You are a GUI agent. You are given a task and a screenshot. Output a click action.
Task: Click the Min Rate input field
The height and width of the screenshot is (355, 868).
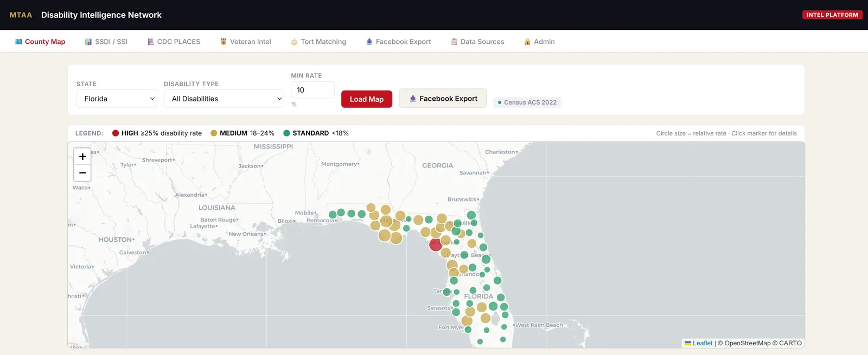click(312, 90)
